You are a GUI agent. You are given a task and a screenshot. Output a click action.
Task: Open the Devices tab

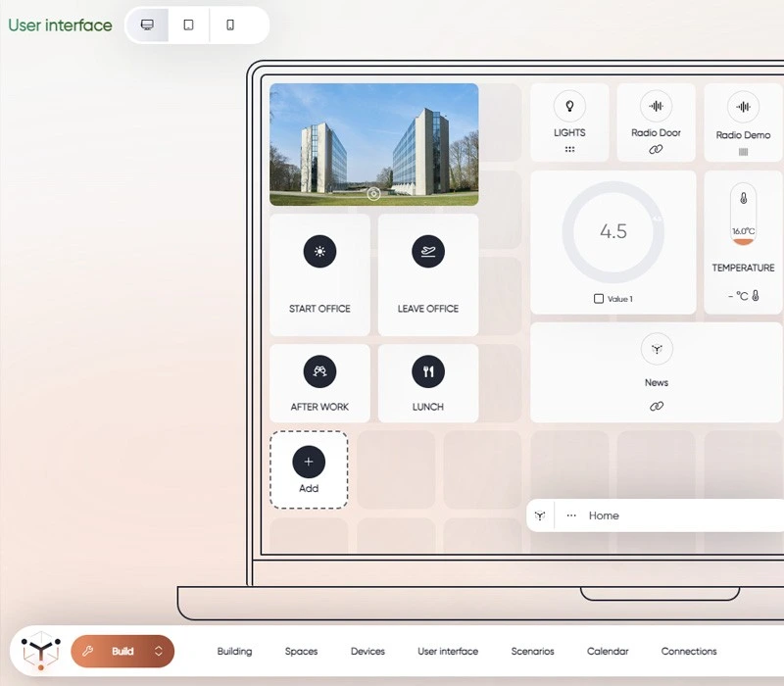coord(367,651)
